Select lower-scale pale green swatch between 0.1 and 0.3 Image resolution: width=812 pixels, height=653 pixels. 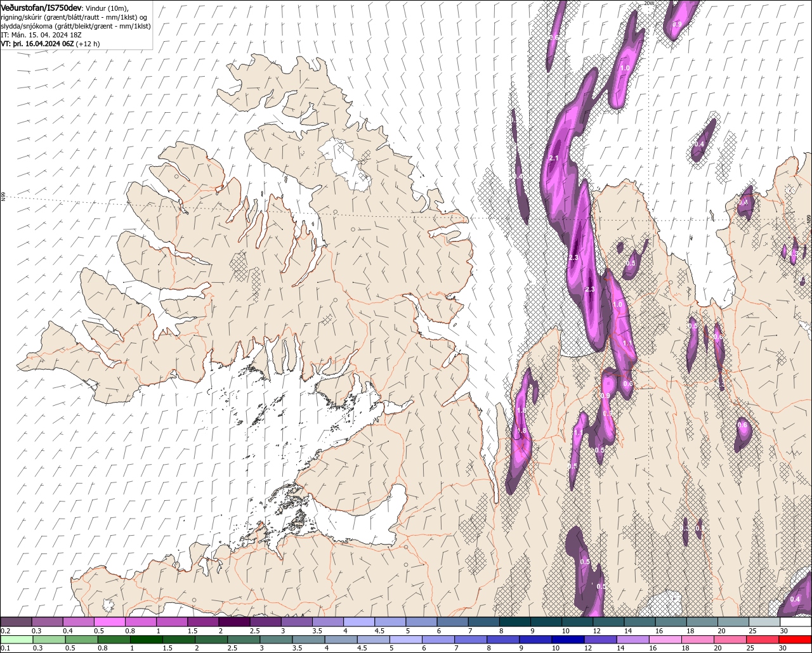(x=17, y=639)
